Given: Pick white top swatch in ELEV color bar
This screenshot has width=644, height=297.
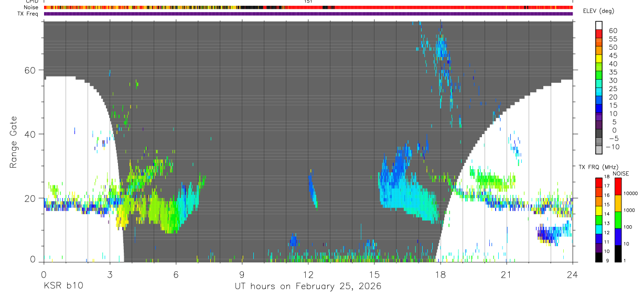Looking at the screenshot, I should tap(599, 25).
